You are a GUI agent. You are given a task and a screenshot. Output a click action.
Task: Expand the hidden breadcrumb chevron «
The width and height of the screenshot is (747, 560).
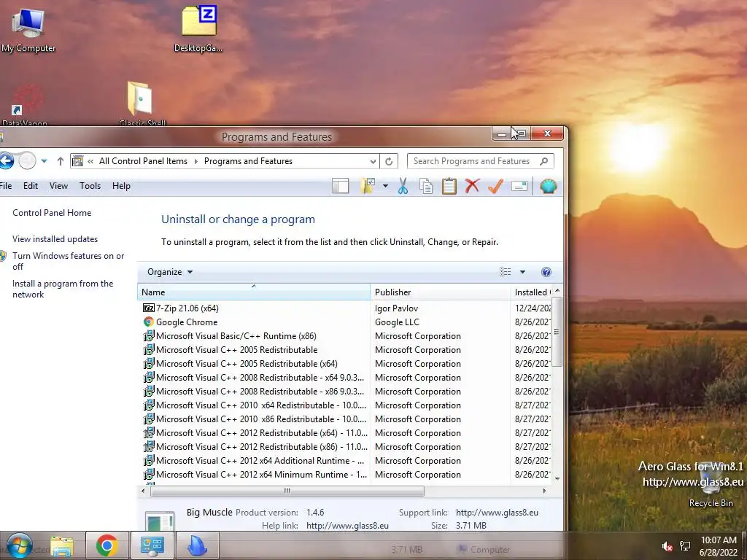90,161
